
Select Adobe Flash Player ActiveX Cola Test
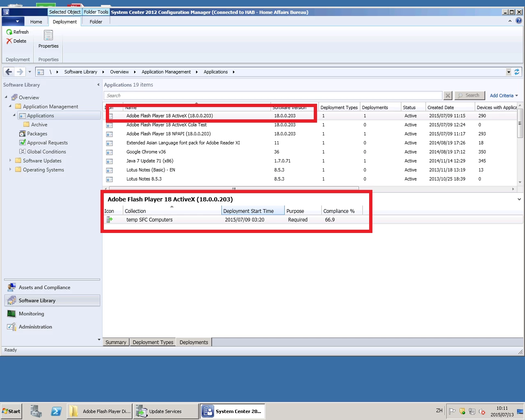coord(310,125)
